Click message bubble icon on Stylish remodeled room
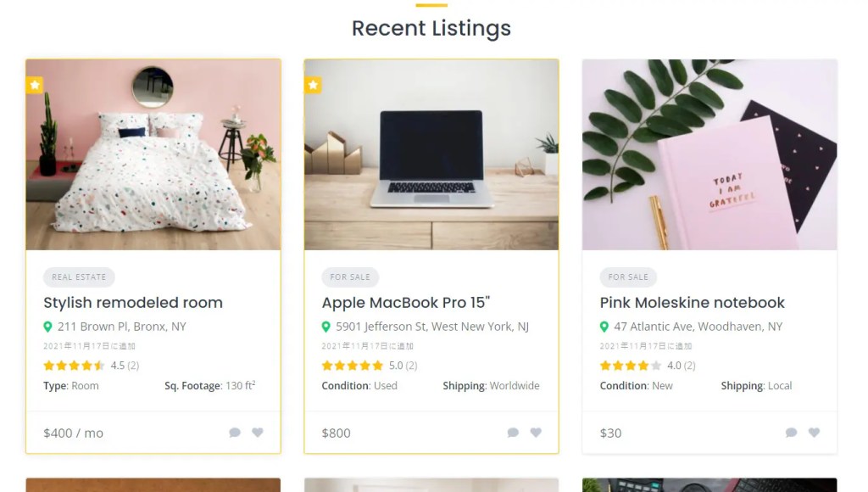 [x=235, y=432]
